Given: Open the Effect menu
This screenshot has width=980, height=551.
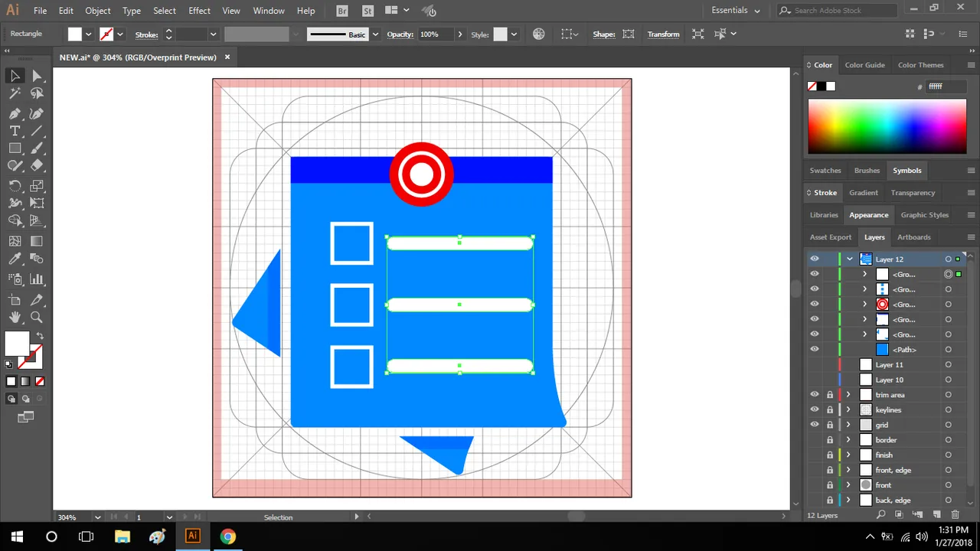Looking at the screenshot, I should click(199, 11).
